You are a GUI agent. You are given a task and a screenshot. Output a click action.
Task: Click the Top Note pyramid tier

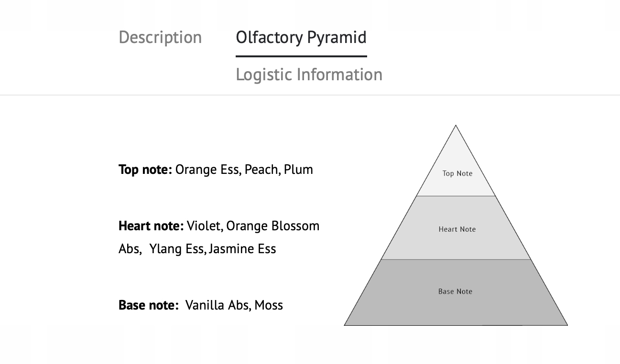[457, 173]
